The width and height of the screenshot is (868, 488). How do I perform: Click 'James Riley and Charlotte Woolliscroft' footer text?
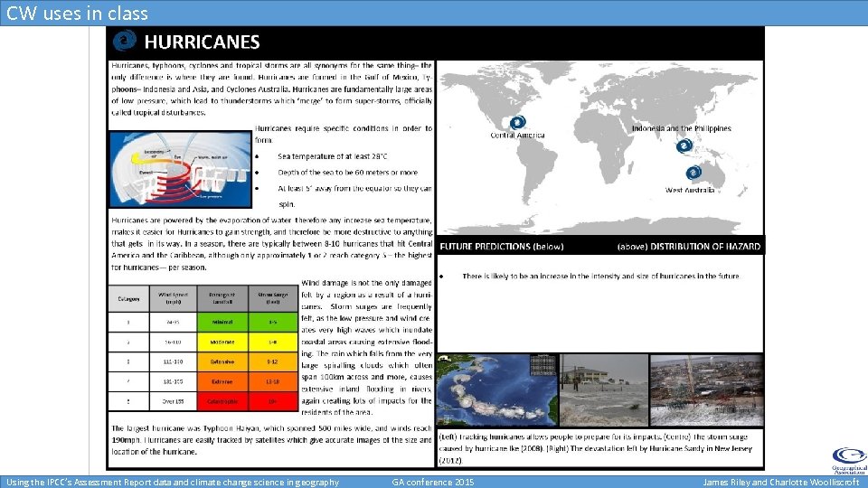pos(780,482)
